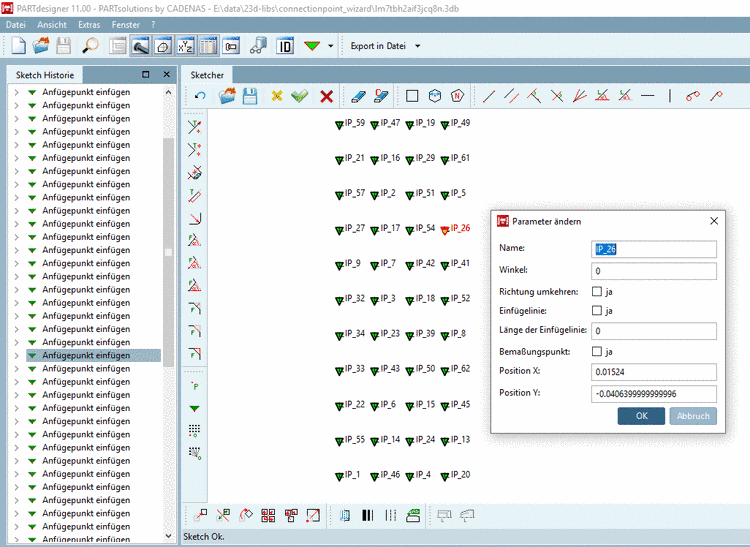Enable the 'Richtung umkehren' checkbox
This screenshot has width=750, height=547.
[597, 292]
